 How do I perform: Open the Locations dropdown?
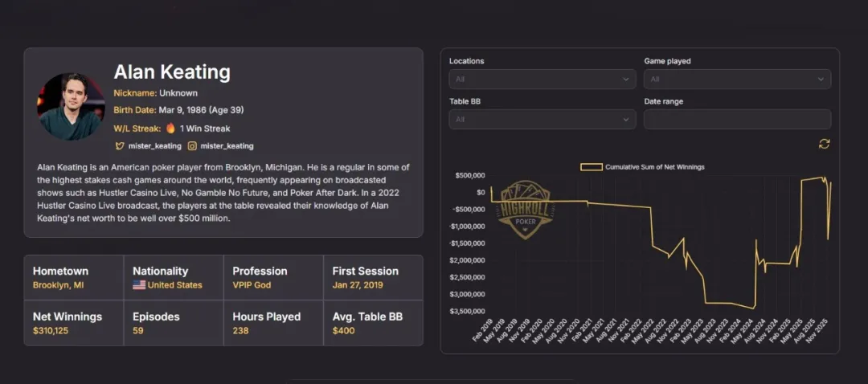[543, 80]
